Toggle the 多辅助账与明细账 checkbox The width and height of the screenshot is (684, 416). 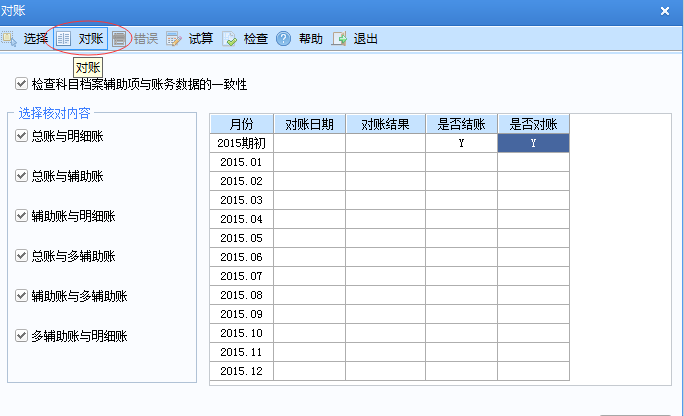[22, 336]
